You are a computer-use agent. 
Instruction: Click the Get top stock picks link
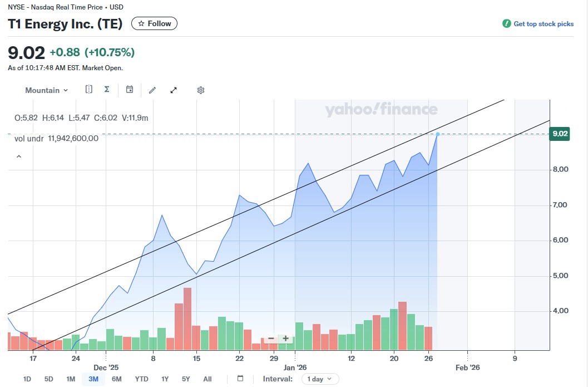(538, 24)
